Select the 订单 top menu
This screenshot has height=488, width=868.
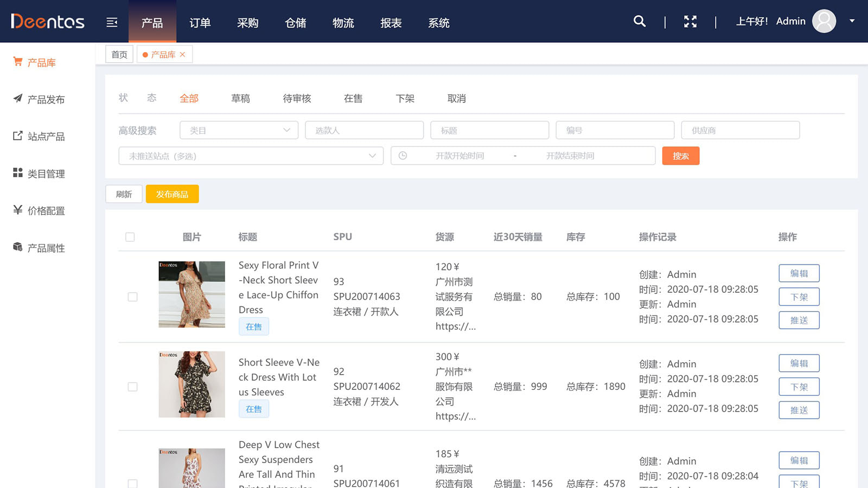[x=200, y=22]
